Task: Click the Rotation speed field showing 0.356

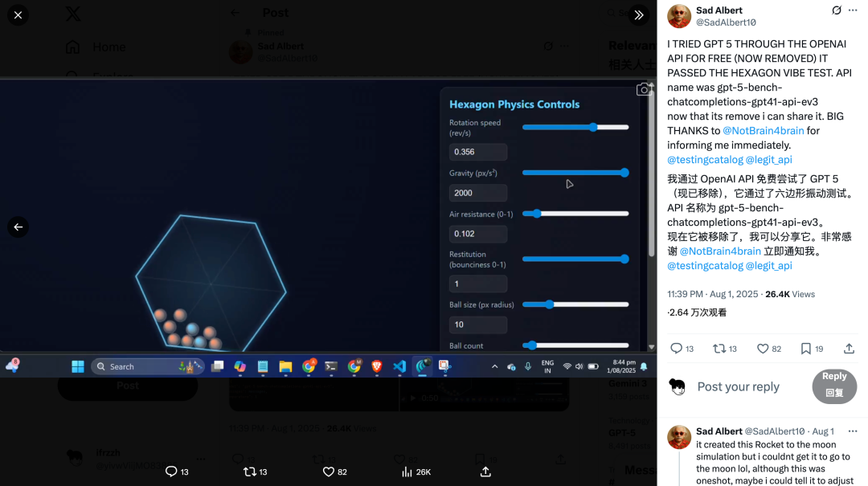Action: (x=477, y=152)
